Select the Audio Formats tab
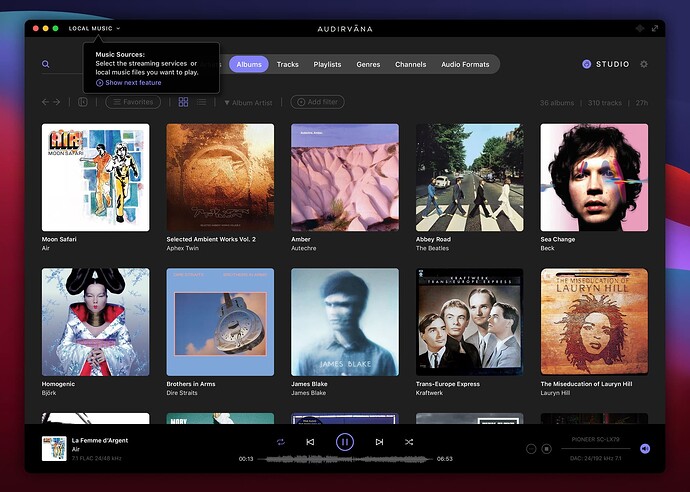Image resolution: width=690 pixels, height=492 pixels. tap(465, 64)
